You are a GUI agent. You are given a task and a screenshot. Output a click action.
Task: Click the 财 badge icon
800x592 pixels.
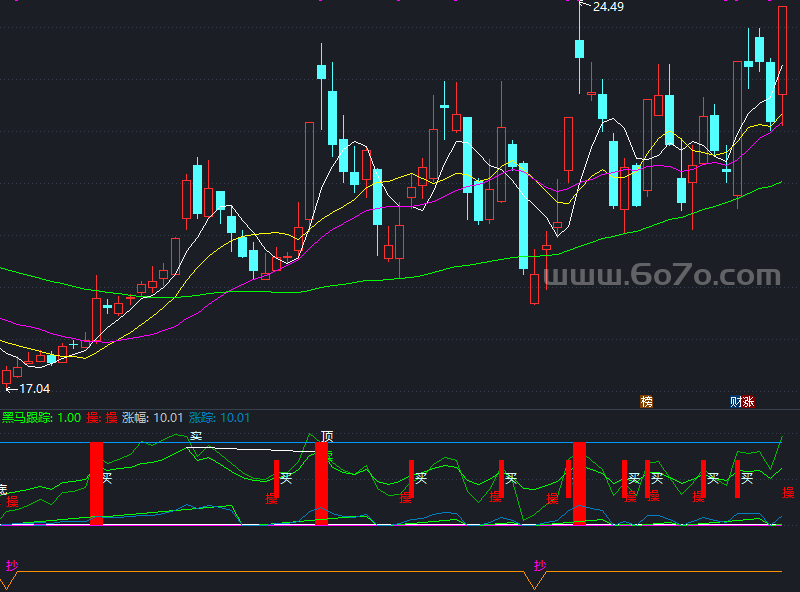pyautogui.click(x=736, y=402)
